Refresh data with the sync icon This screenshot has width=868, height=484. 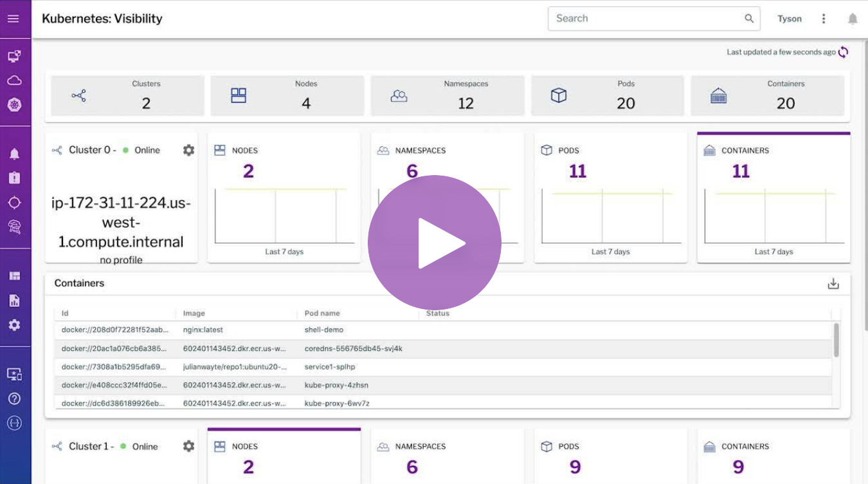[844, 52]
